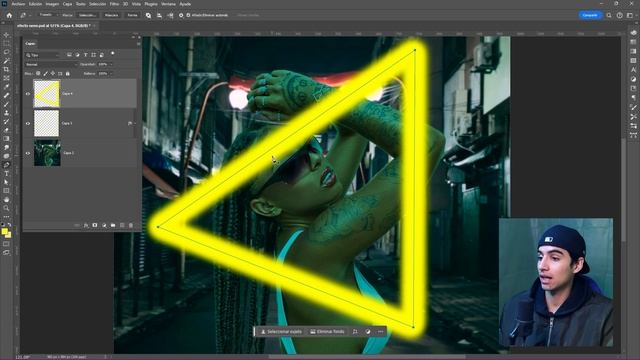Click the Home icon in options bar

(x=9, y=15)
